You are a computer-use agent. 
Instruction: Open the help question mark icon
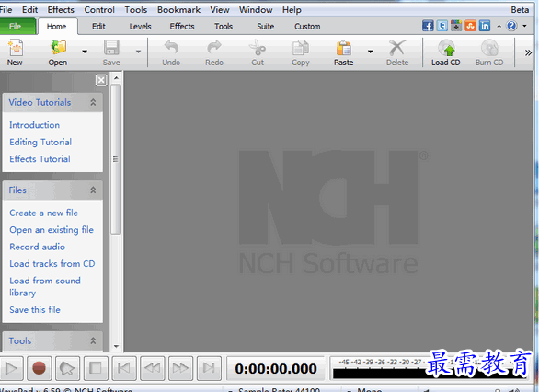point(511,26)
